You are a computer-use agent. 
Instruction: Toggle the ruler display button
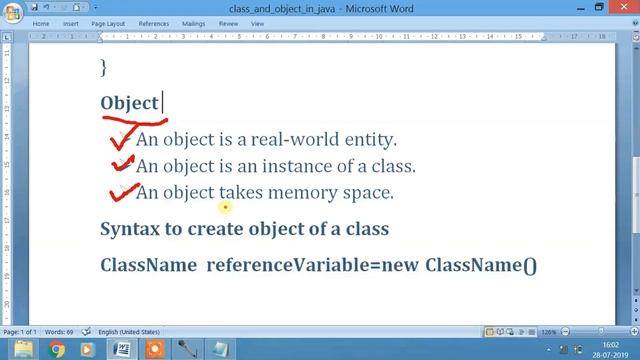point(636,37)
